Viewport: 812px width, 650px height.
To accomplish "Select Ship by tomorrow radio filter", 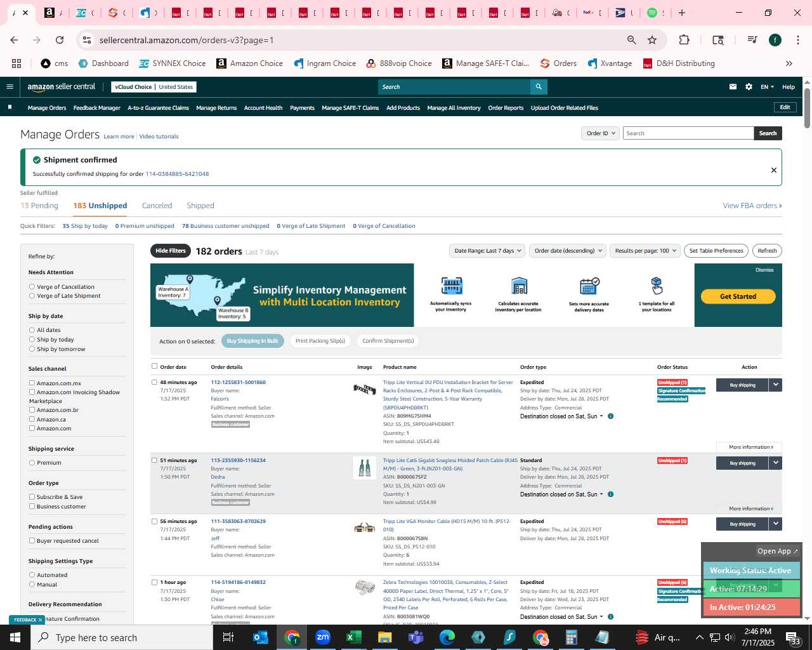I will point(32,349).
